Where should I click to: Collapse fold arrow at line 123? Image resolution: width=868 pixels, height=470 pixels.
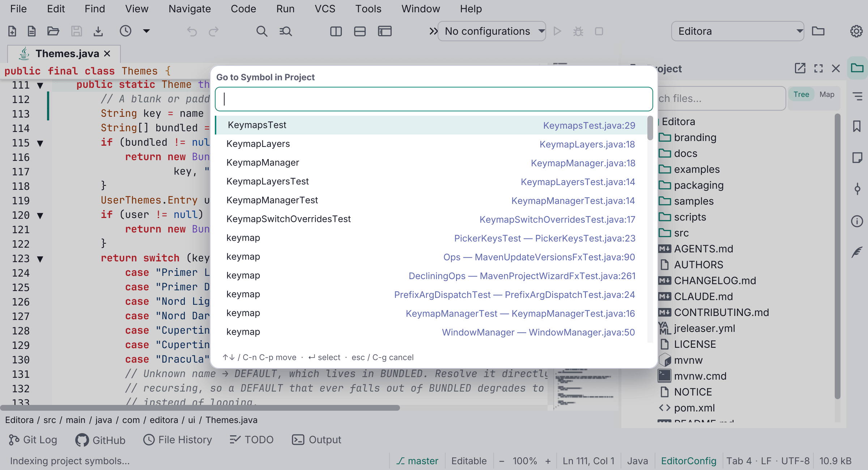point(40,259)
